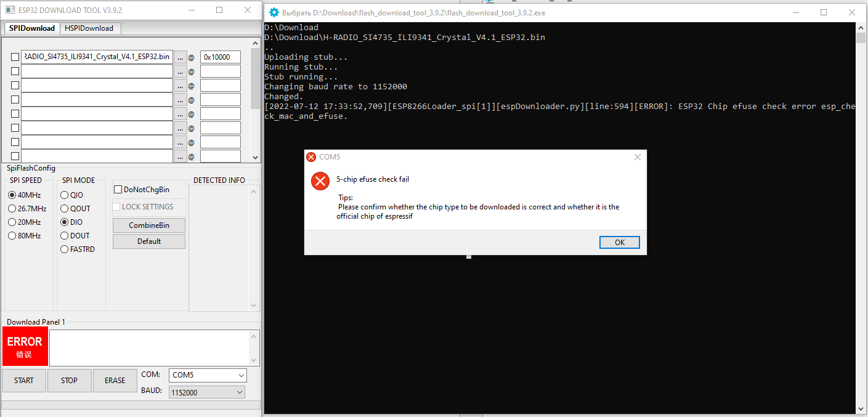Click the red ERROR status indicator

(x=25, y=347)
